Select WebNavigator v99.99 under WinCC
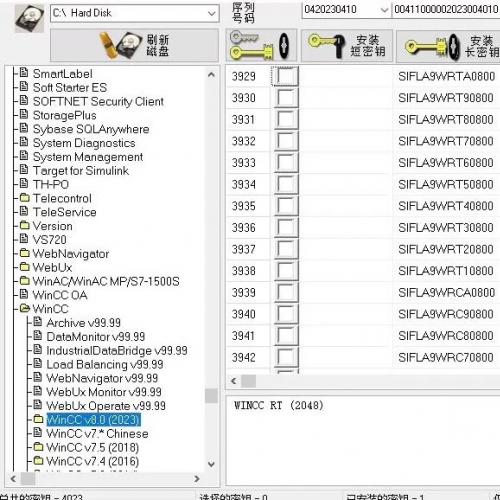This screenshot has height=500, width=500. pos(102,378)
